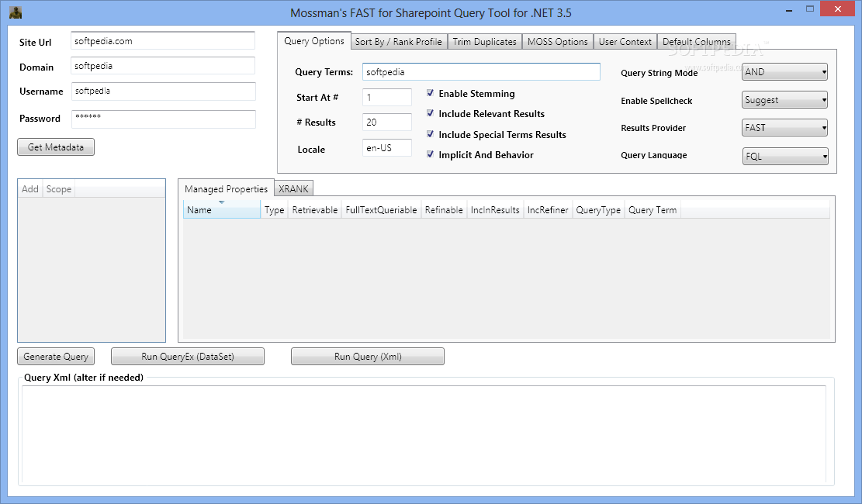Click the Scope column header
The width and height of the screenshot is (862, 504).
(x=59, y=188)
